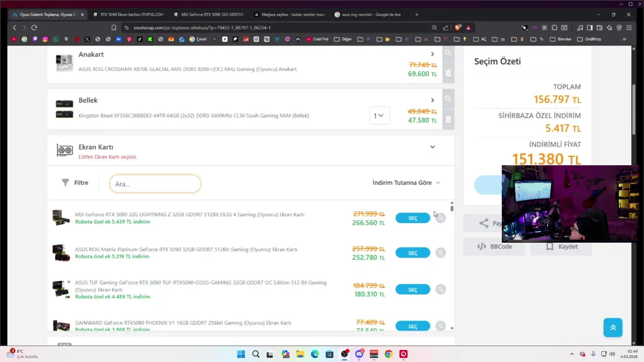Click the MSI RTX 5090 LIGHTNING product thumbnail
The width and height of the screenshot is (644, 362).
[61, 218]
